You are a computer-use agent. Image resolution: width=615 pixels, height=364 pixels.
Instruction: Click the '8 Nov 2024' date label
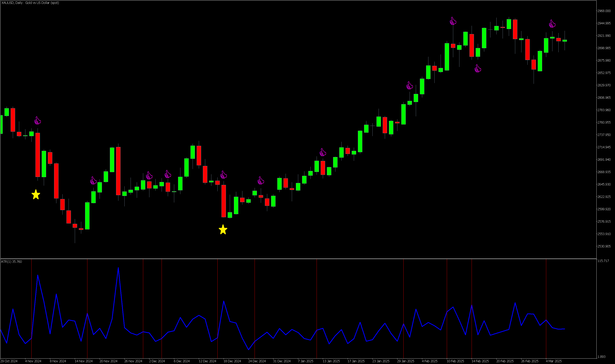[x=58, y=361]
